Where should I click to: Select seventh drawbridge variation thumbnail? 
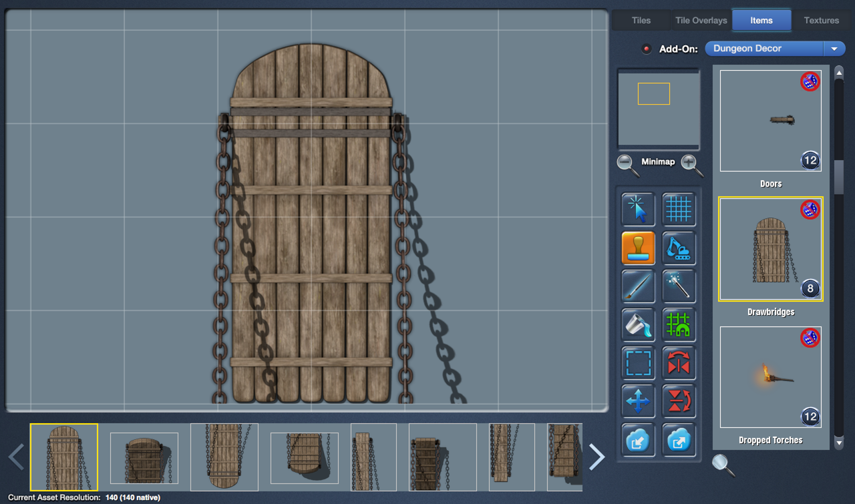pos(512,457)
